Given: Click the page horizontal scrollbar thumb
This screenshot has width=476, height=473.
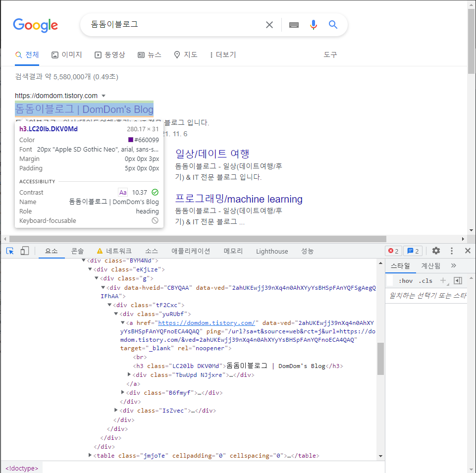Looking at the screenshot, I should click(x=198, y=239).
